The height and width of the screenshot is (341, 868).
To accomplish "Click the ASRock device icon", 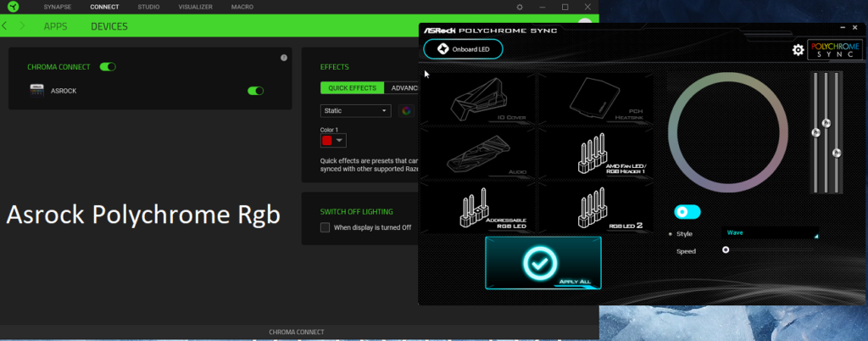I will point(37,90).
